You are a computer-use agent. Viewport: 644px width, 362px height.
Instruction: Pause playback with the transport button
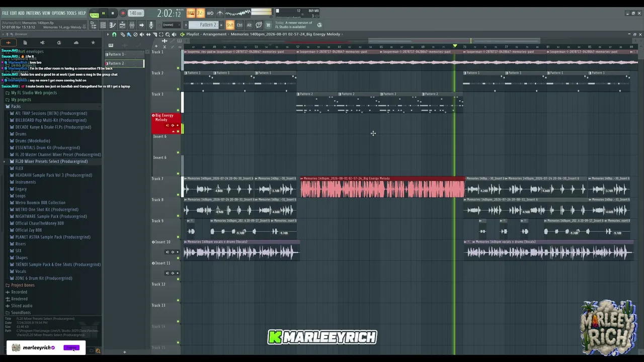[103, 14]
